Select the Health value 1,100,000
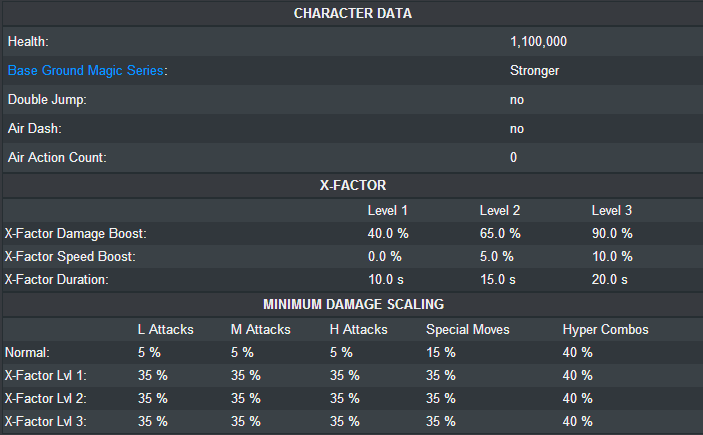 point(540,42)
